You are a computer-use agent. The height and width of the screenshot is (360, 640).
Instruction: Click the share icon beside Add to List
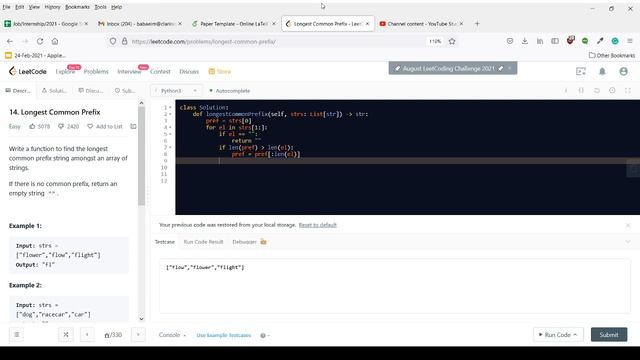[x=133, y=127]
